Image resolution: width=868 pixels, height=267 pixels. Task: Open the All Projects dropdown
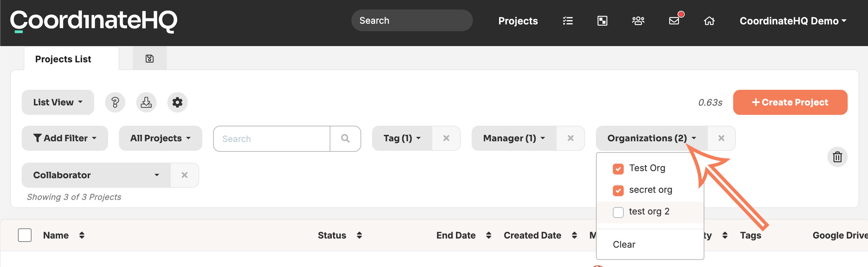161,138
